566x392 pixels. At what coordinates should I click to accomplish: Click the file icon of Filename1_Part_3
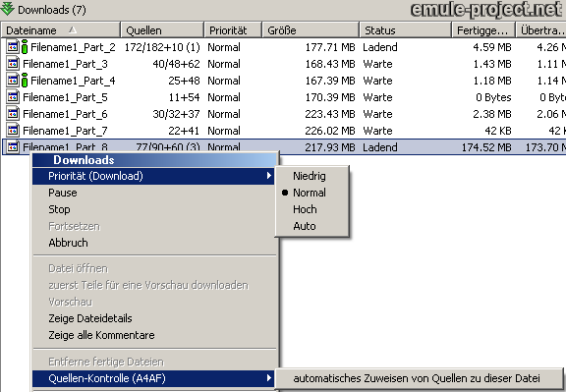coord(13,64)
